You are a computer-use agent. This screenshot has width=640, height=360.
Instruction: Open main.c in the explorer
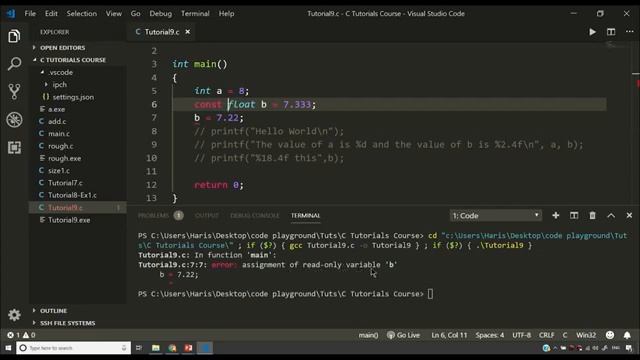tap(59, 134)
